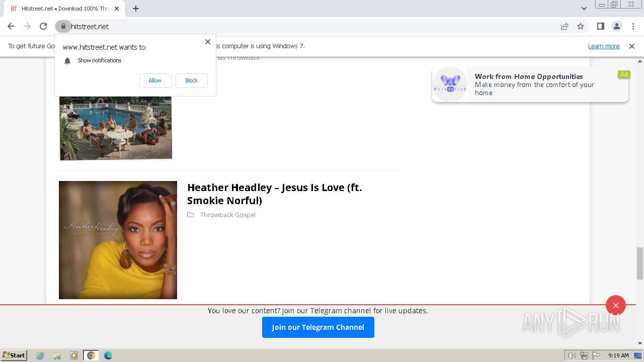Open the Chrome profile menu
This screenshot has width=644, height=362.
pyautogui.click(x=617, y=26)
